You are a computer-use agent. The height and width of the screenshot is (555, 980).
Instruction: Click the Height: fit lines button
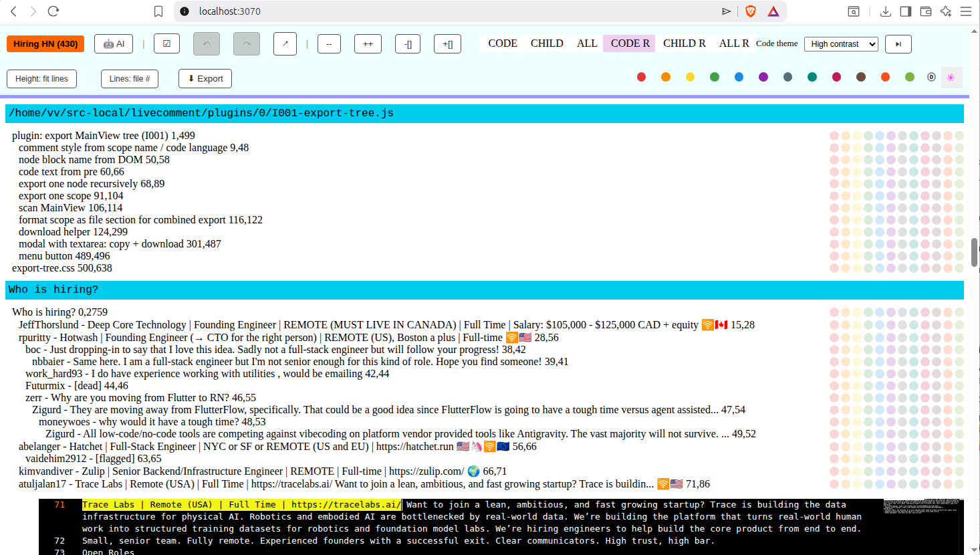pos(41,79)
